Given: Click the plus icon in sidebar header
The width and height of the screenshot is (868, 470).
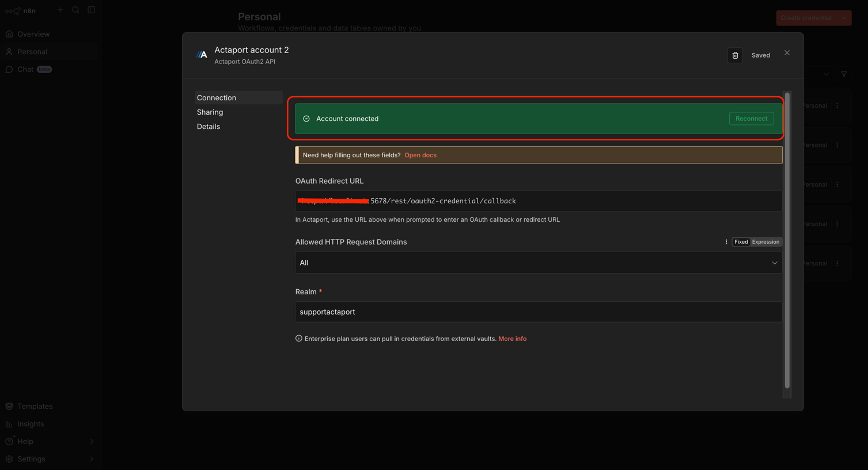Looking at the screenshot, I should coord(60,10).
